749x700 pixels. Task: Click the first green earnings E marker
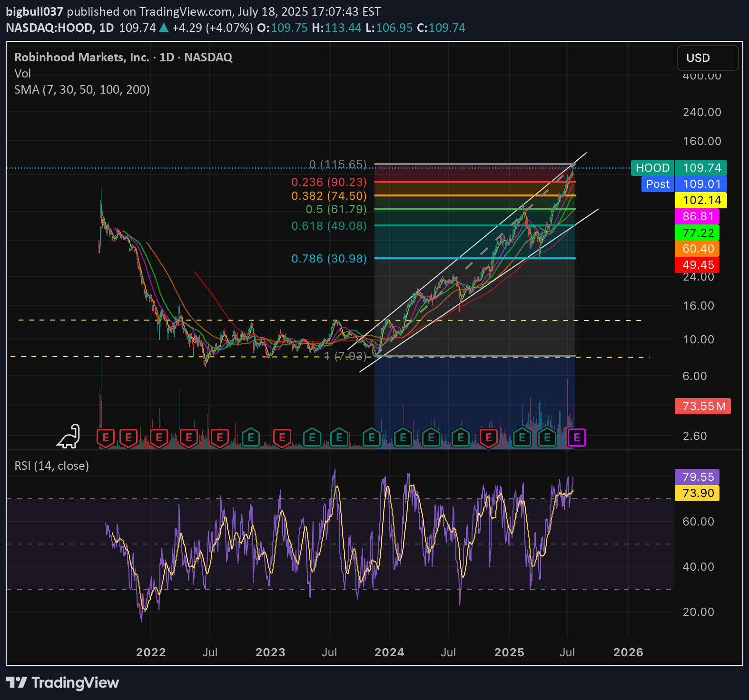250,437
